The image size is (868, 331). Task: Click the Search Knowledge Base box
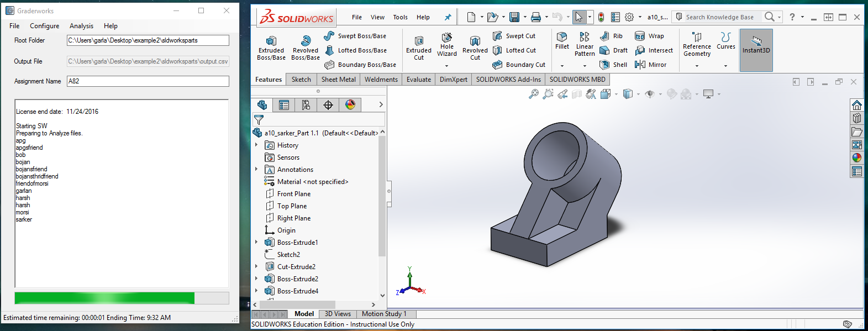pyautogui.click(x=719, y=17)
